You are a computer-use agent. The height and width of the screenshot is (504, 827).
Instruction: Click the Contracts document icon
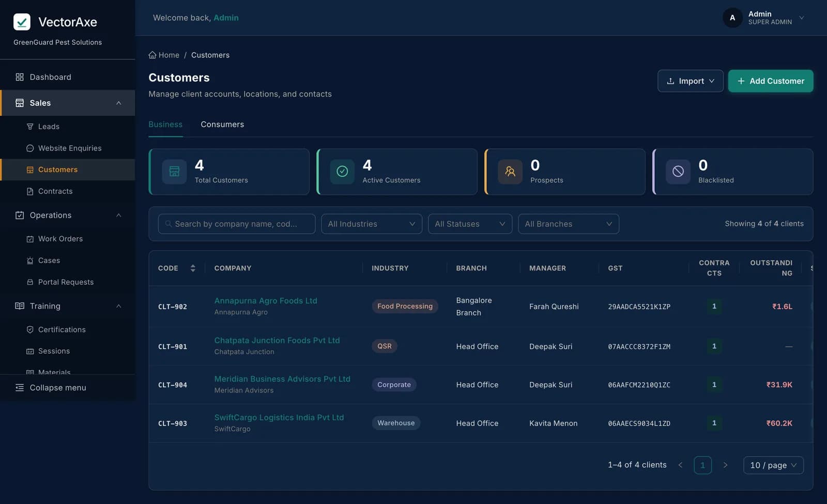pos(30,191)
